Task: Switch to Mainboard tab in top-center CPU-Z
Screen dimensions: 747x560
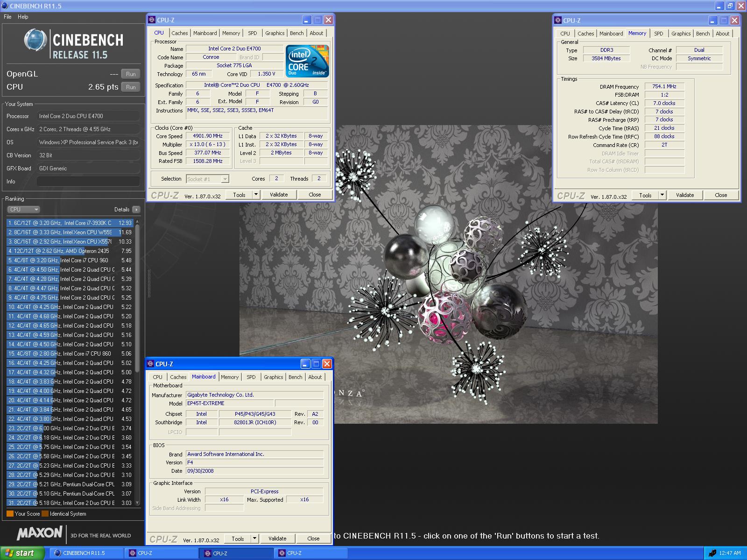Action: 205,33
